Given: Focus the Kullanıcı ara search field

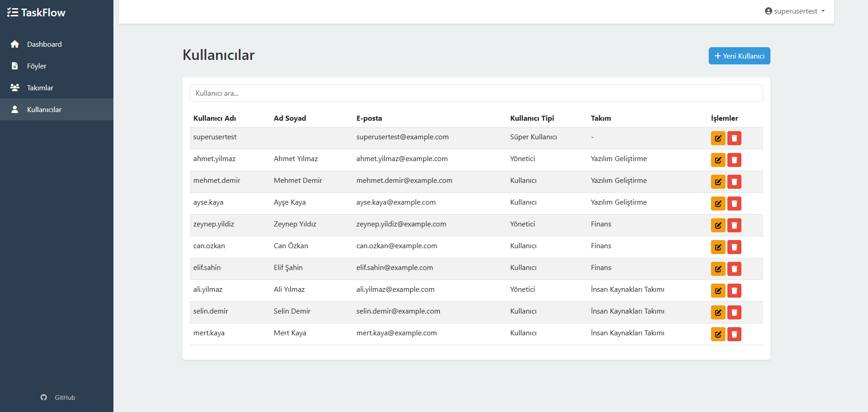Looking at the screenshot, I should [476, 93].
